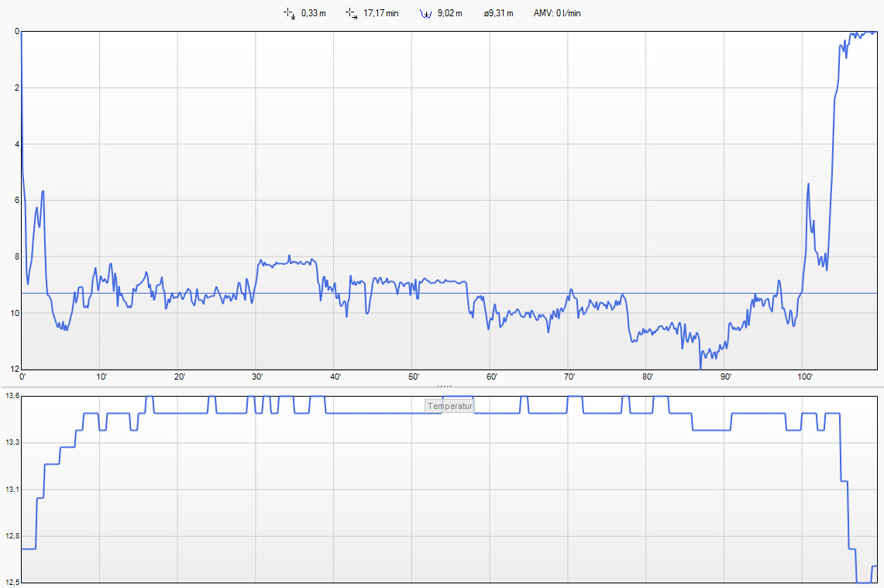Click the 100' marker on the time axis

tap(805, 377)
